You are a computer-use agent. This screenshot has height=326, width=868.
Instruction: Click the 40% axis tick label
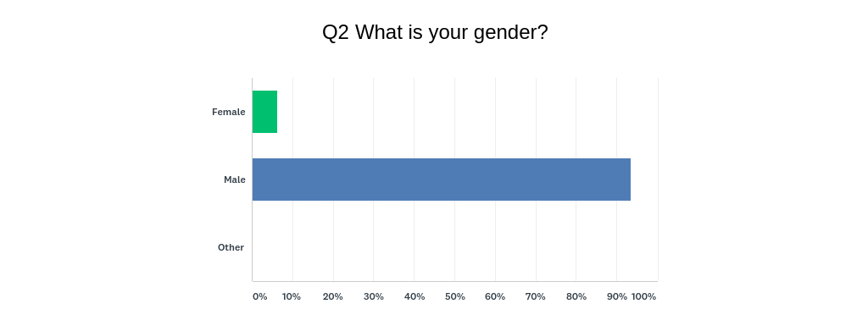(x=415, y=296)
